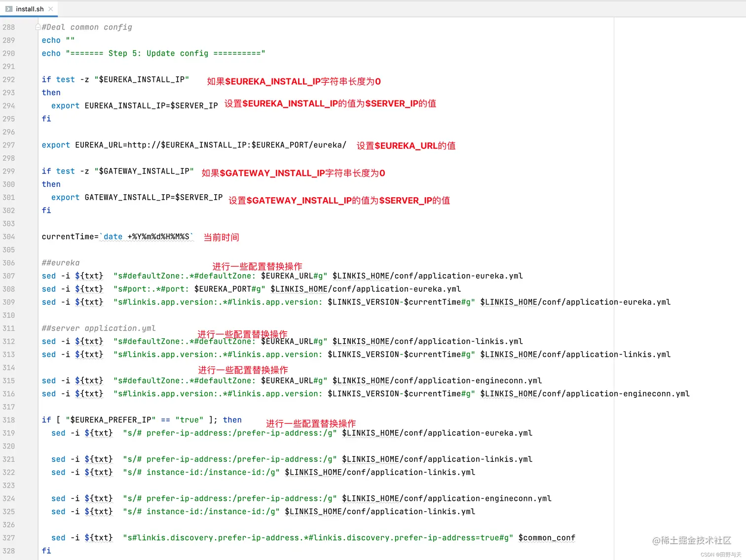Click '$LINKIS_HOME/conf/application-eureka.yml' on line 319

[437, 433]
